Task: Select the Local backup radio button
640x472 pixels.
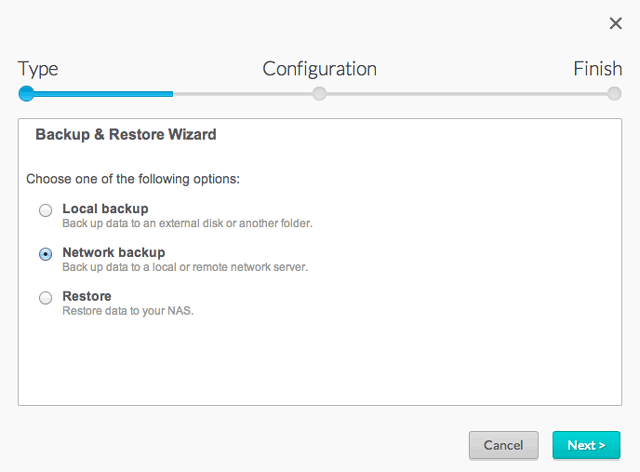Action: tap(45, 211)
